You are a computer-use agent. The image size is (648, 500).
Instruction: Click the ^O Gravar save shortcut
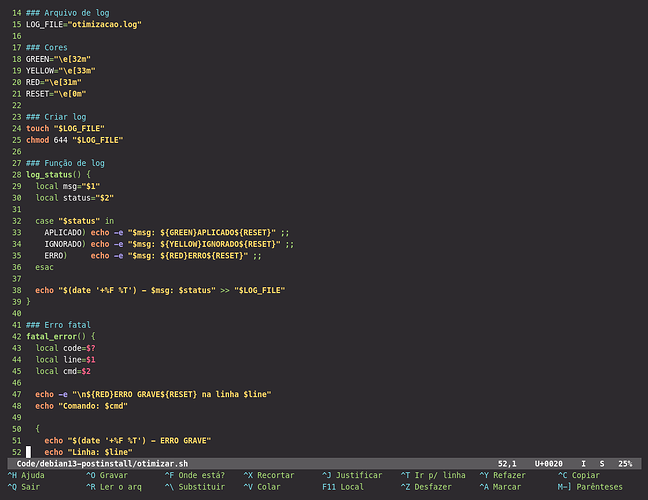click(x=107, y=475)
